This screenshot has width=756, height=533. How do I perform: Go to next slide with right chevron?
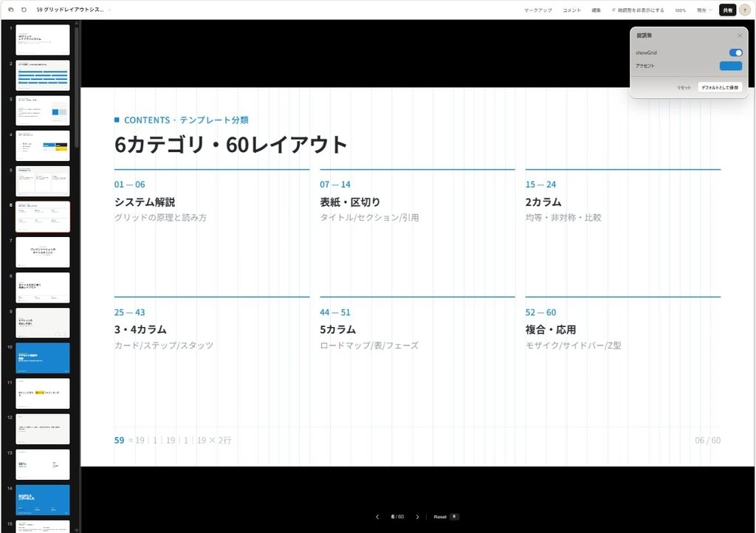click(x=418, y=517)
